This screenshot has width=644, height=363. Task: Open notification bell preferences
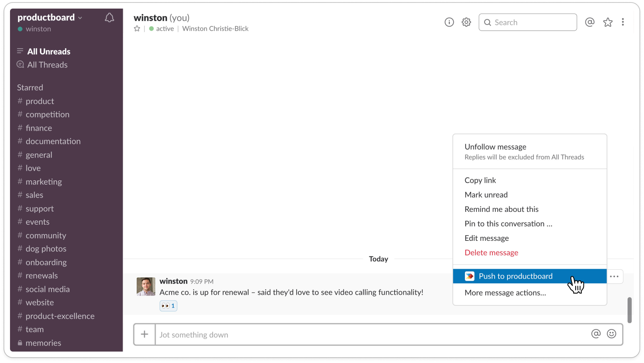click(x=109, y=18)
